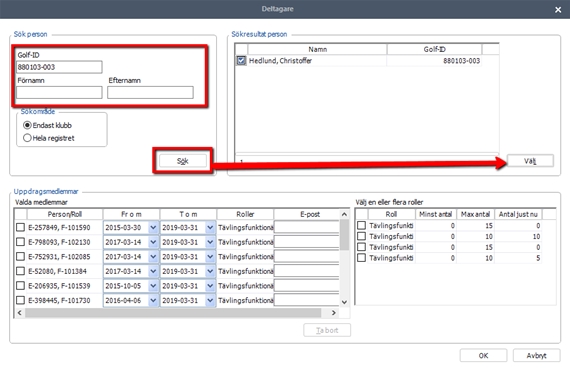The height and width of the screenshot is (376, 570).
Task: Click E-post field for E-398445 row
Action: 306,300
